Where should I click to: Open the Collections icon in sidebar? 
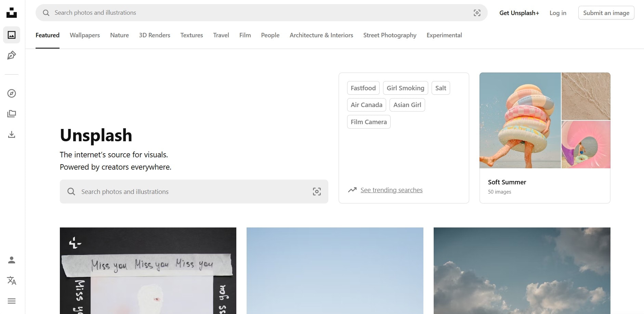(x=12, y=114)
